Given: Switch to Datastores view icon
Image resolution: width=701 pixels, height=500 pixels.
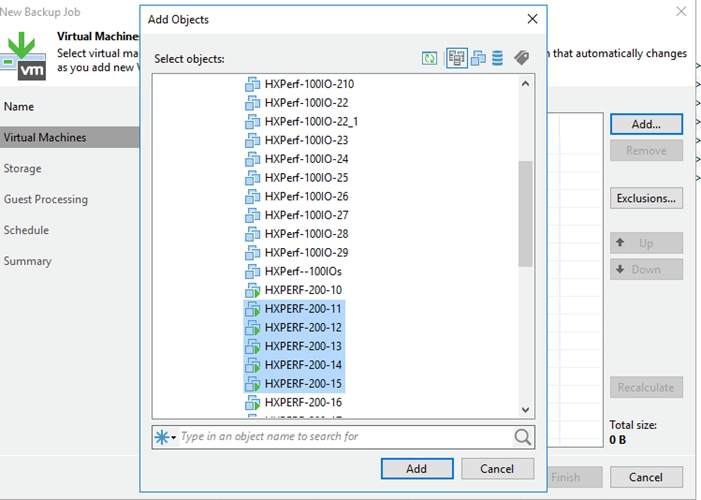Looking at the screenshot, I should click(497, 58).
